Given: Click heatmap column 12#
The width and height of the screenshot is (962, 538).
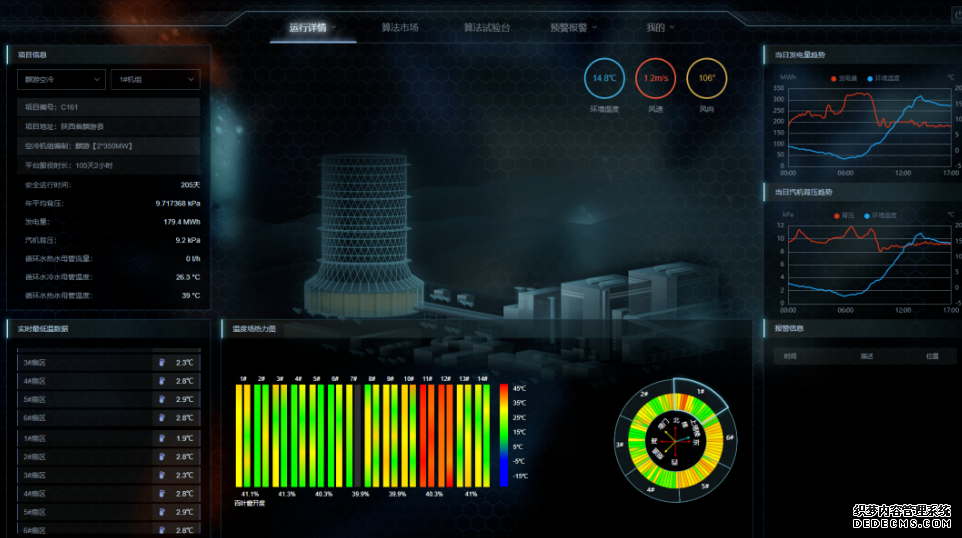Looking at the screenshot, I should 446,436.
